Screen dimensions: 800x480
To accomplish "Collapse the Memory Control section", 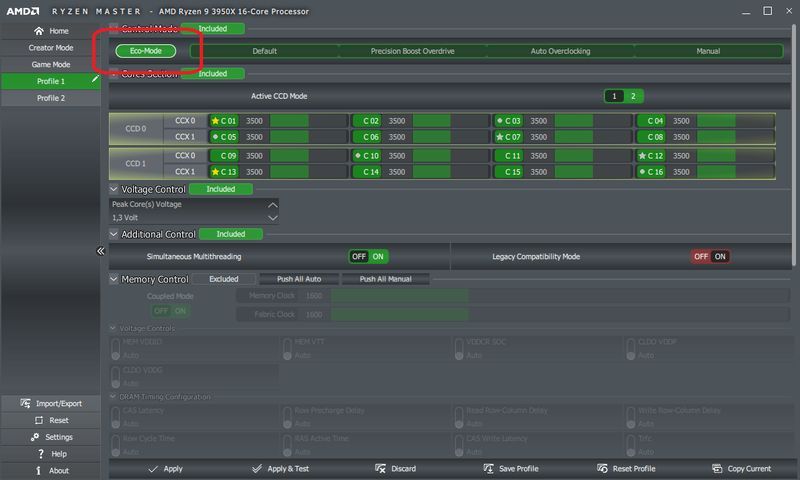I will (x=114, y=279).
